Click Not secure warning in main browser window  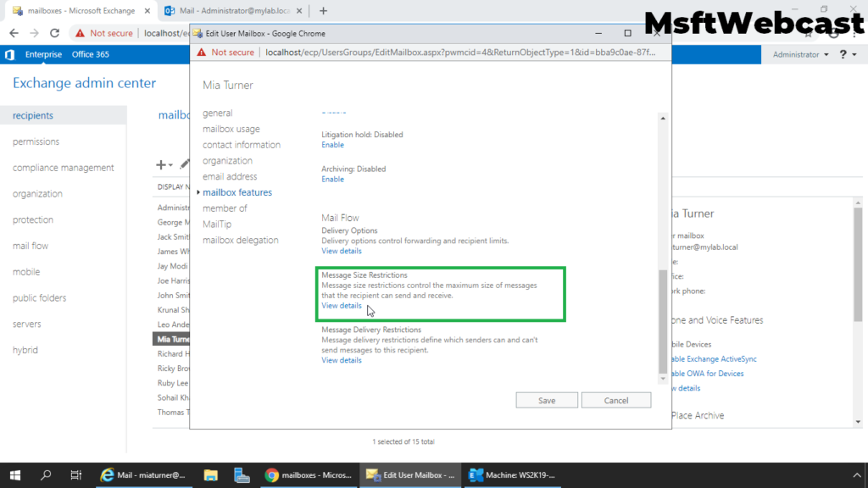104,33
